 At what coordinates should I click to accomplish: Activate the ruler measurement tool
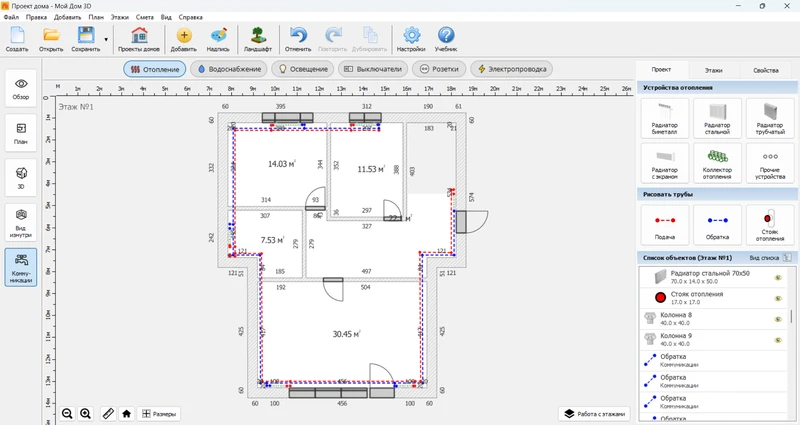pyautogui.click(x=108, y=413)
